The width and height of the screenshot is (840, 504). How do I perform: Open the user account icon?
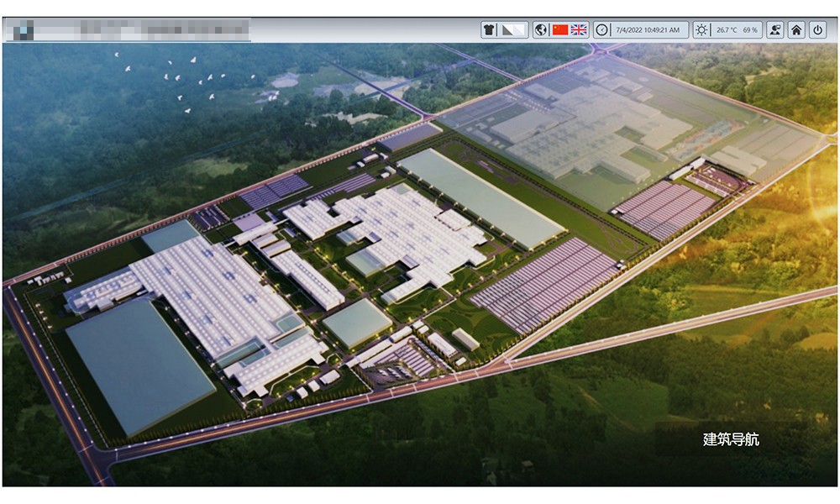pos(775,30)
